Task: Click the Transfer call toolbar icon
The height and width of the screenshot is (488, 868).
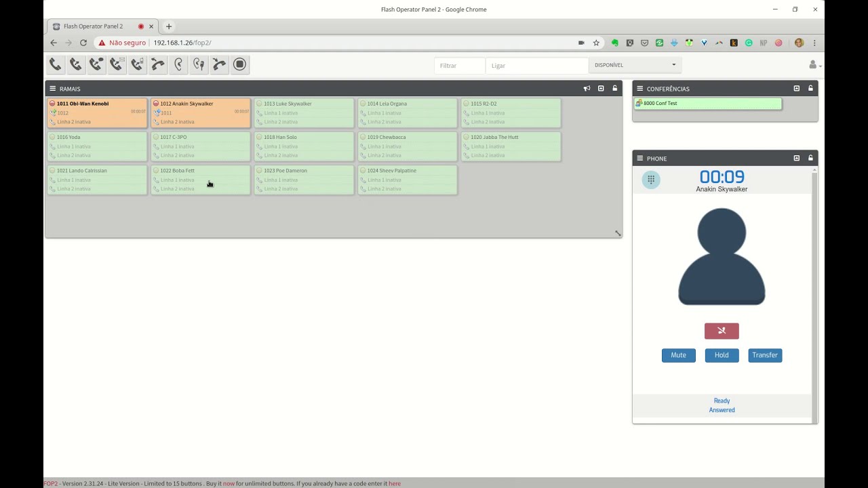Action: pos(76,64)
